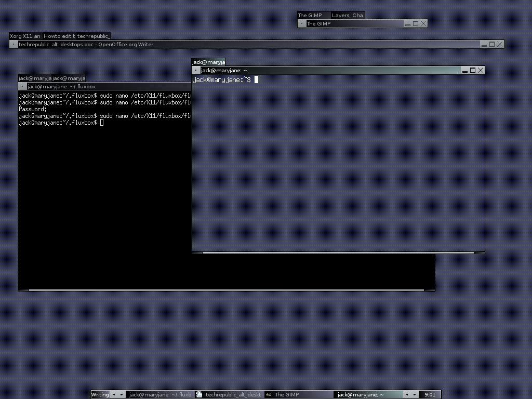Click the jack@maryjane:~$ prompt in front terminal
The height and width of the screenshot is (399, 532).
pos(222,79)
